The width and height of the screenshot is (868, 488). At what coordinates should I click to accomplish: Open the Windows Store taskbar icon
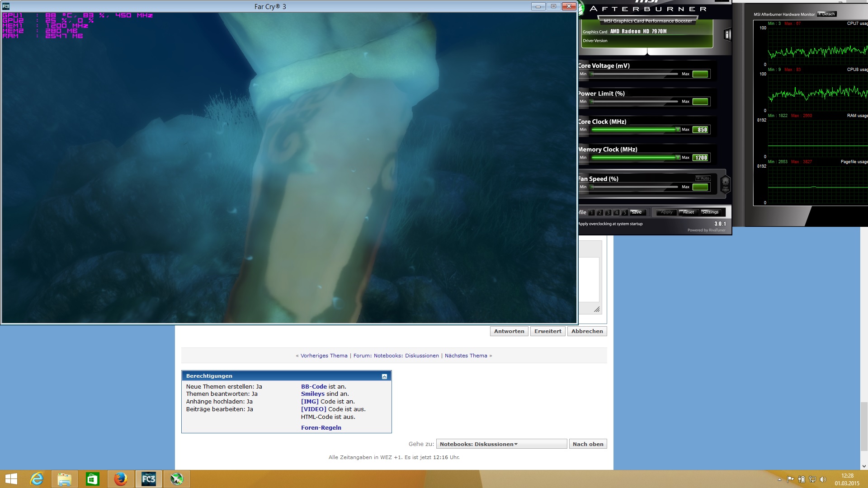93,479
